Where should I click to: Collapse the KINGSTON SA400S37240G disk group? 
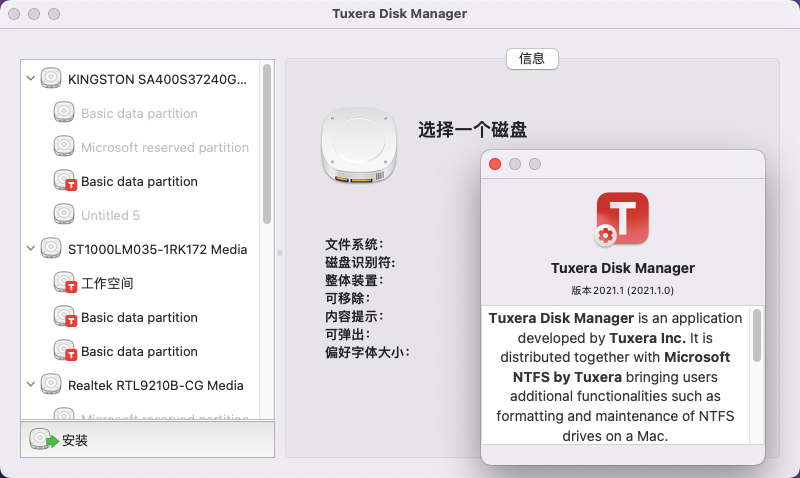coord(31,79)
